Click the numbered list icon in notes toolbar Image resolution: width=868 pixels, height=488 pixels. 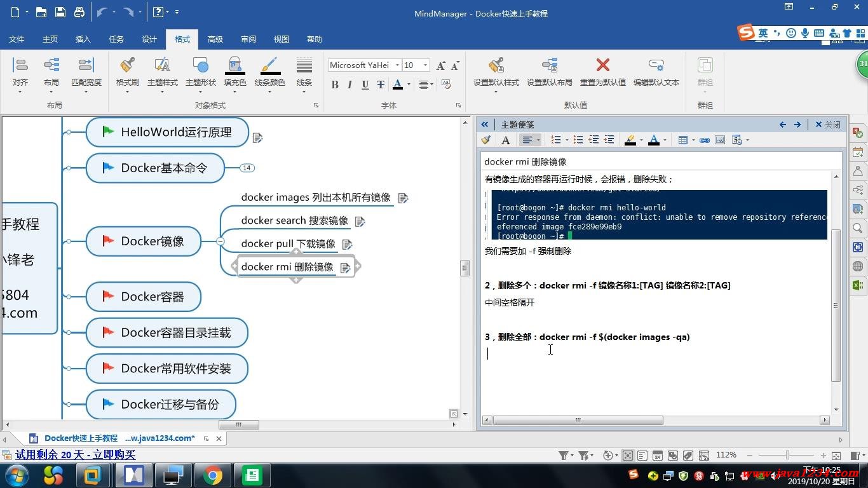pos(556,140)
